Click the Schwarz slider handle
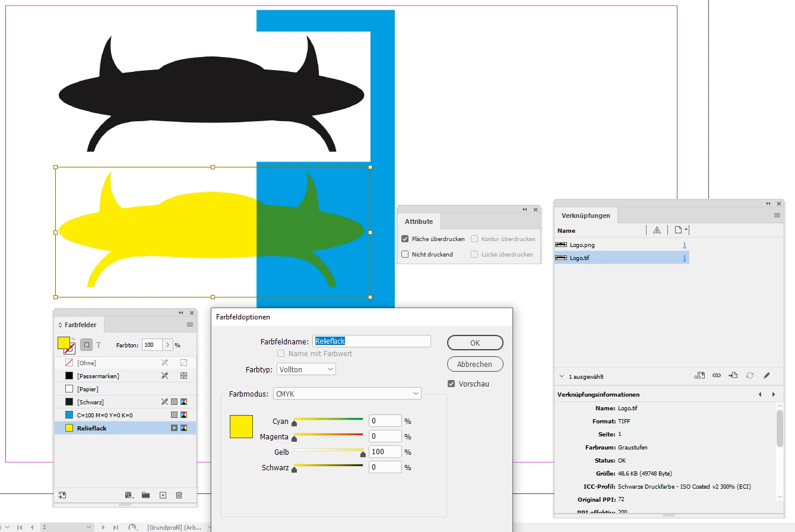Viewport: 795px width, 532px height. point(294,470)
